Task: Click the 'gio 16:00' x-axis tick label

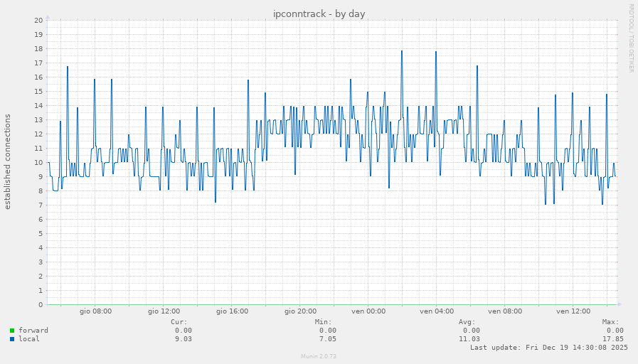Action: pyautogui.click(x=232, y=311)
